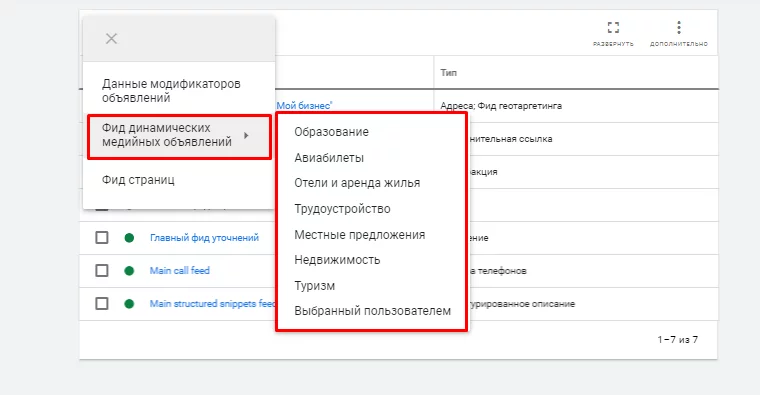Viewport: 760px width, 395px height.
Task: Click green status dot for structured snippets feed
Action: click(x=129, y=304)
